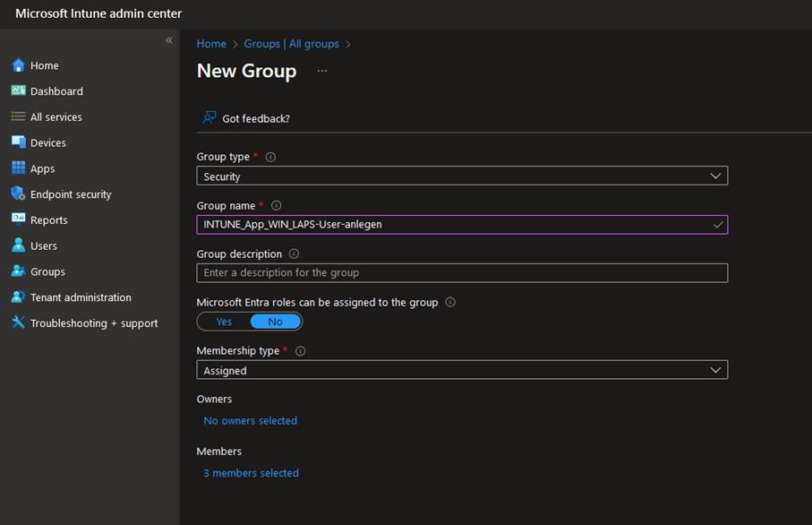This screenshot has height=525, width=812.
Task: Click the Endpoint security shield icon
Action: 18,194
